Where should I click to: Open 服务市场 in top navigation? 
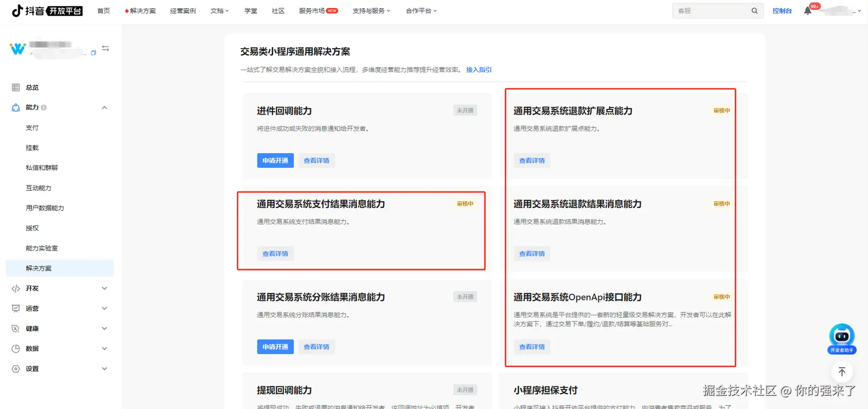(318, 11)
